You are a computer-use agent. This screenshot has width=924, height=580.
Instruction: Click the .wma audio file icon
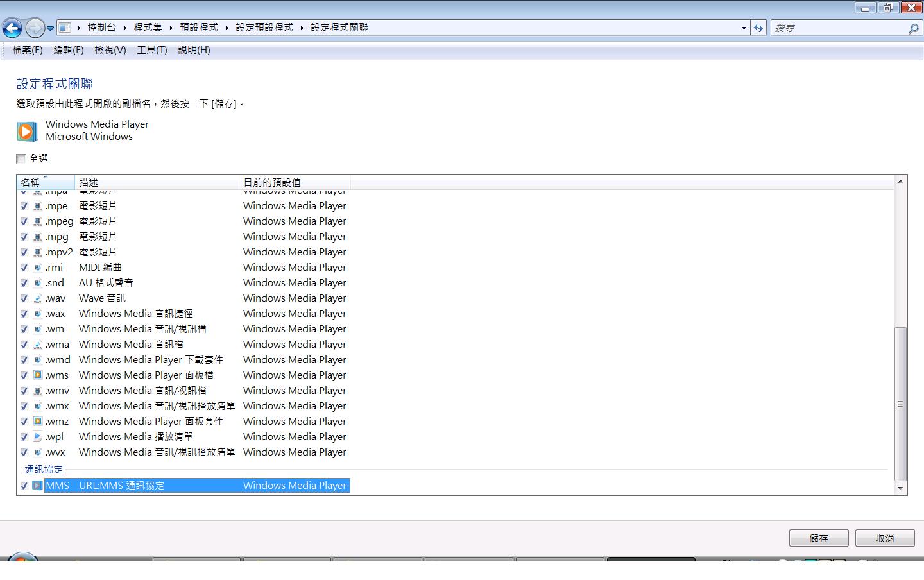pos(38,345)
